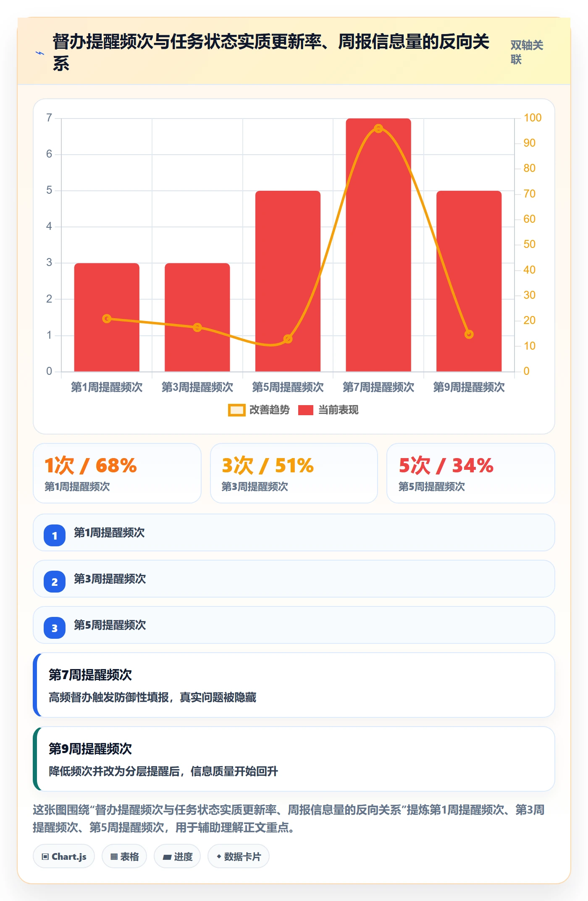This screenshot has width=588, height=901.
Task: Open the 第9周提醒频次 note card
Action: [294, 759]
